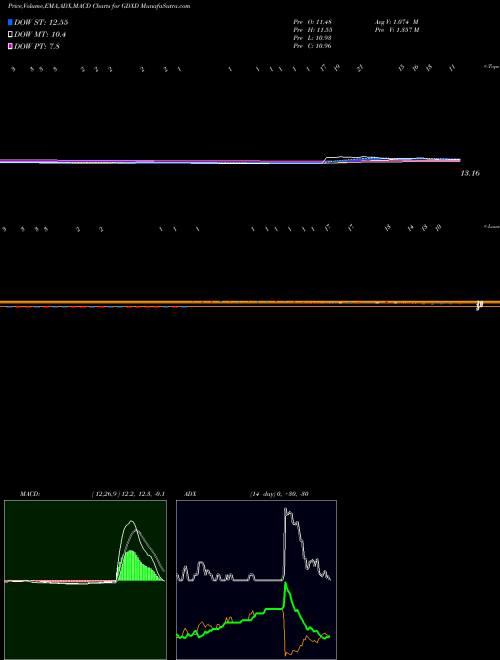The width and height of the screenshot is (500, 660).
Task: Click the MACD parameters '(12,26,9) 12.2, 12.3, -0.1'
Action: 128,494
